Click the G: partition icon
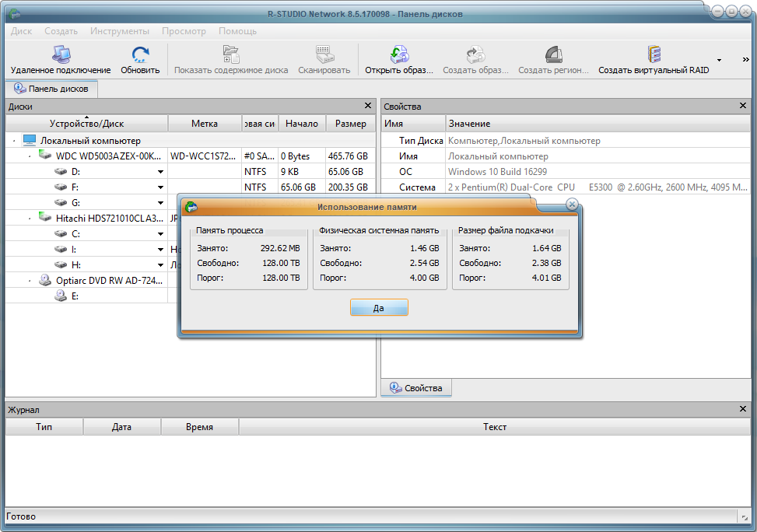This screenshot has height=532, width=757. (x=61, y=202)
